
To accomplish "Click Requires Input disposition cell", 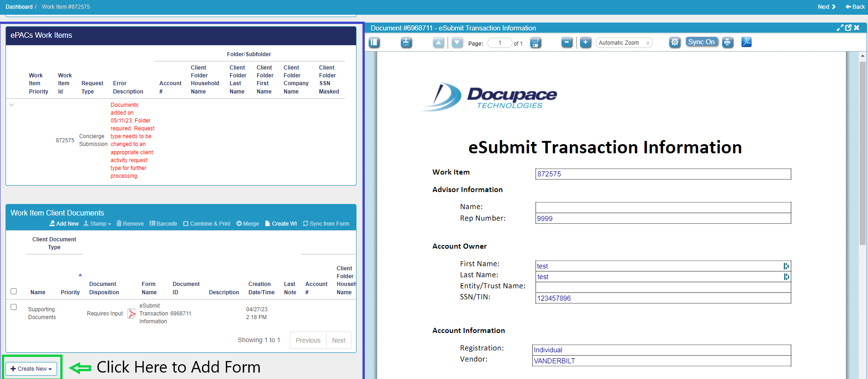I will (x=105, y=314).
